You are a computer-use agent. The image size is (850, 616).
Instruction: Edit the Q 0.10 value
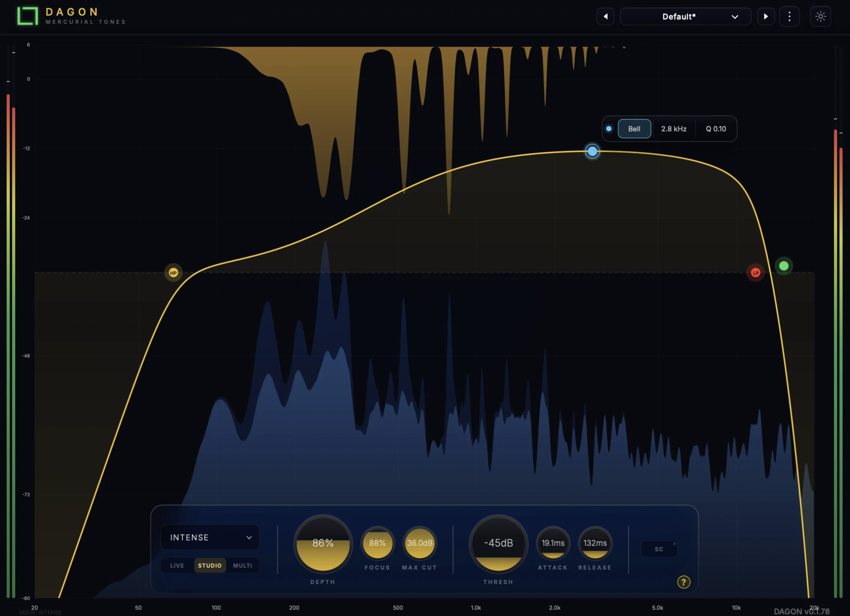tap(716, 129)
